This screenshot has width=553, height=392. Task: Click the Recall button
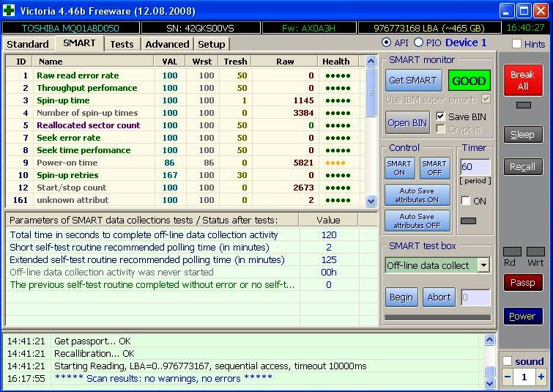click(522, 166)
